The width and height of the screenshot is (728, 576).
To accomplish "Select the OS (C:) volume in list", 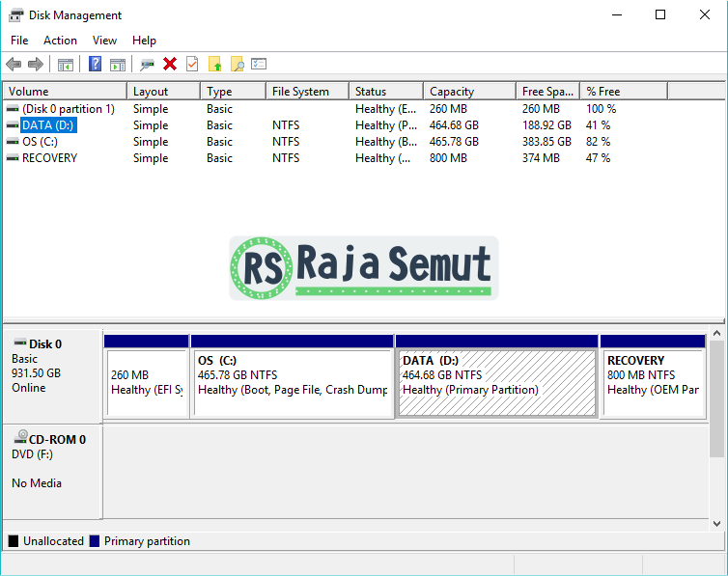I will coord(40,142).
